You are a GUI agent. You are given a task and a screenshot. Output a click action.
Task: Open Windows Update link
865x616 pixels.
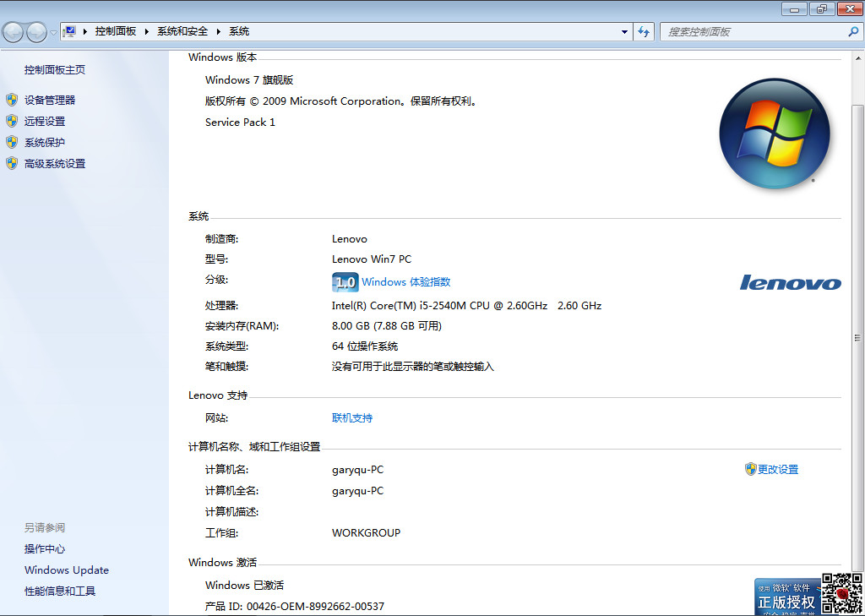point(67,570)
